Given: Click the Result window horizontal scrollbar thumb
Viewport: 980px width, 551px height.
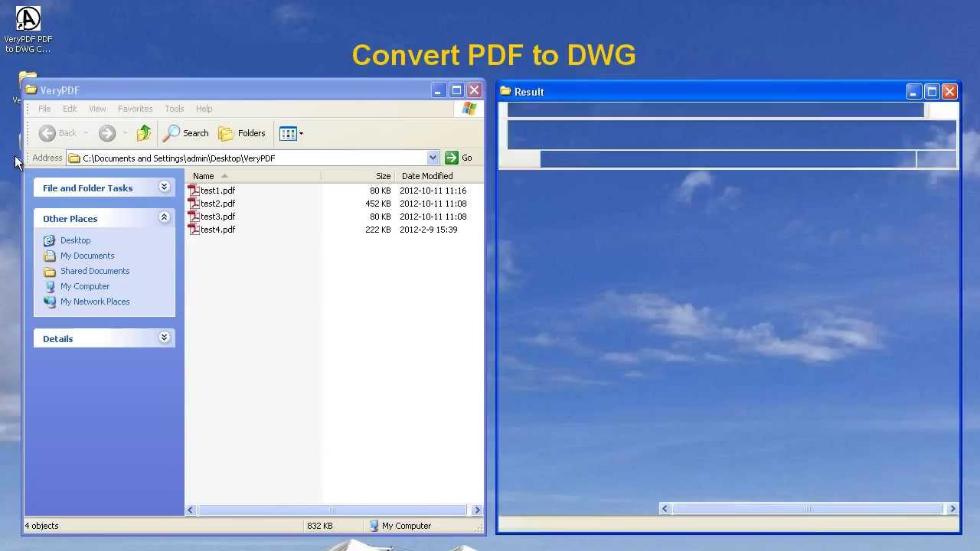Looking at the screenshot, I should [807, 508].
